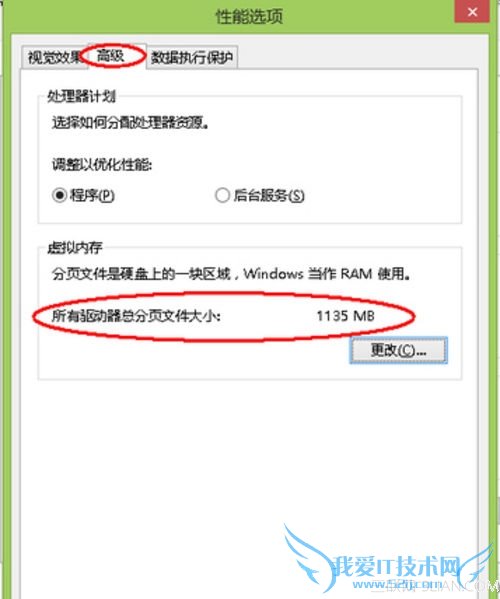500x599 pixels.
Task: Click the 性能选项 title bar text
Action: pyautogui.click(x=249, y=16)
